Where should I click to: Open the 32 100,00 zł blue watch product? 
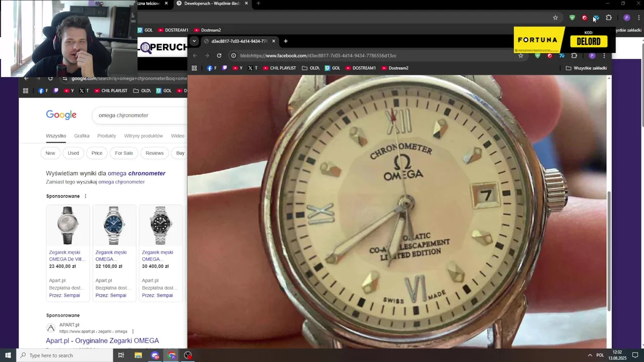point(114,252)
